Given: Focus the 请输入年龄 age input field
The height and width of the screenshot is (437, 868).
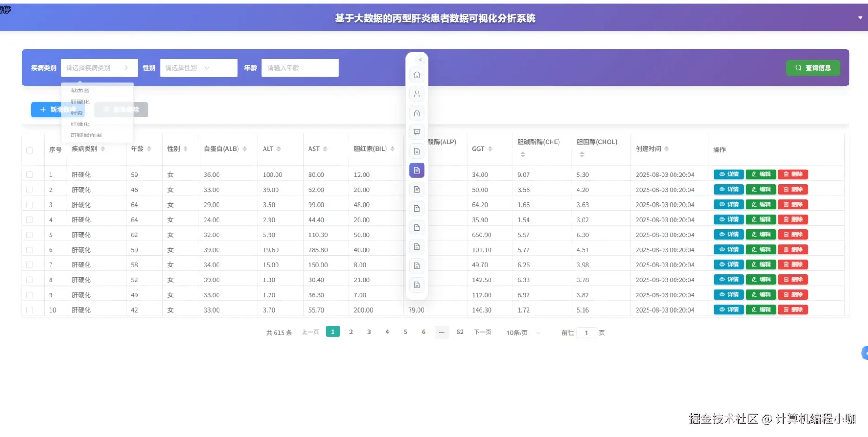Looking at the screenshot, I should pyautogui.click(x=300, y=68).
